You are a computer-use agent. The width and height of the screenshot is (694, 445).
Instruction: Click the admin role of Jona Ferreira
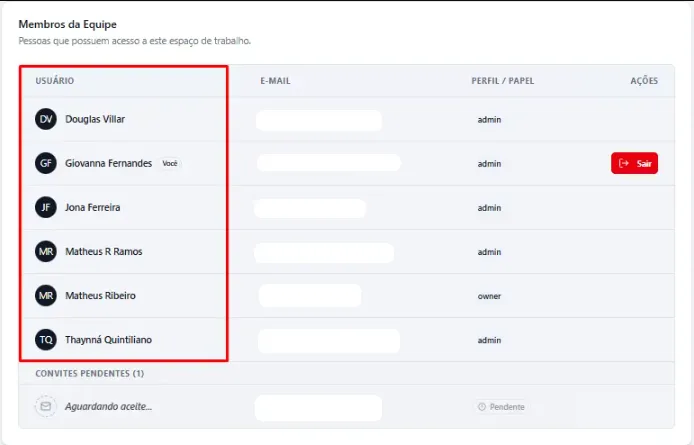[x=489, y=208]
